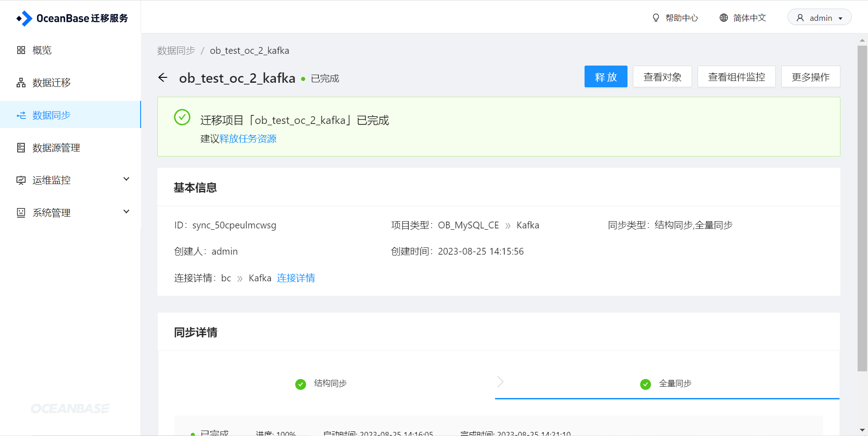Click the vertical scrollbar thumb
868x436 pixels.
tap(862, 208)
